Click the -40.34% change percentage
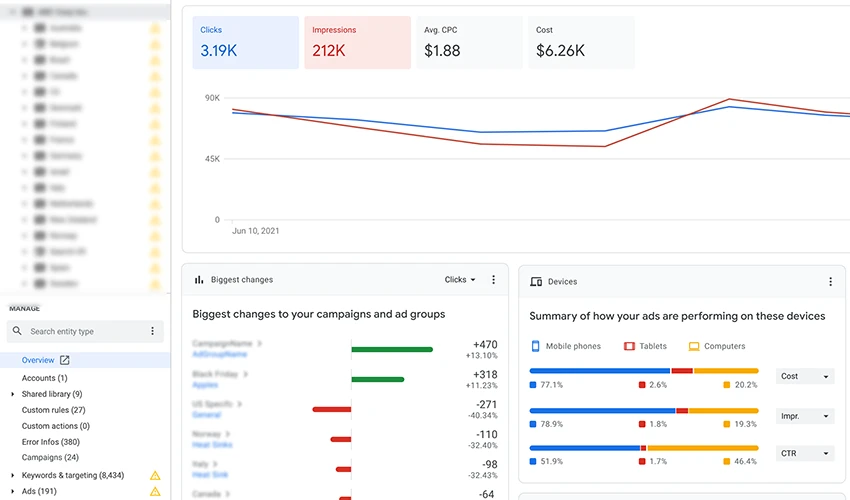The width and height of the screenshot is (850, 500). tap(482, 415)
